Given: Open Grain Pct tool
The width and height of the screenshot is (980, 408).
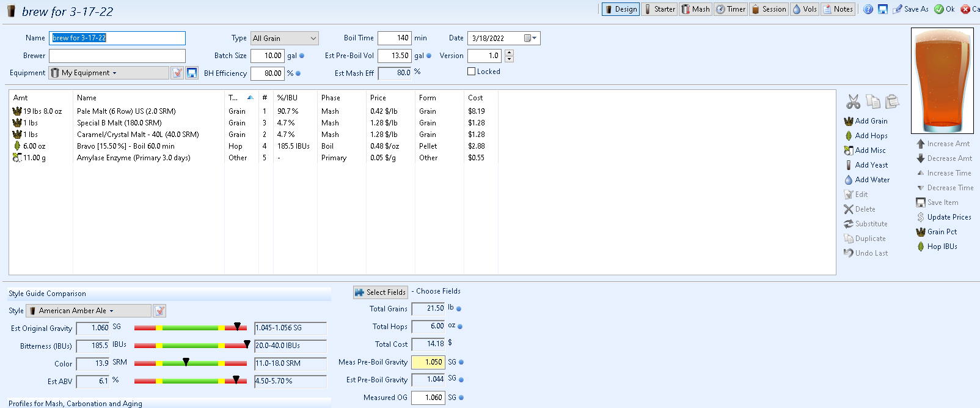Looking at the screenshot, I should click(937, 232).
